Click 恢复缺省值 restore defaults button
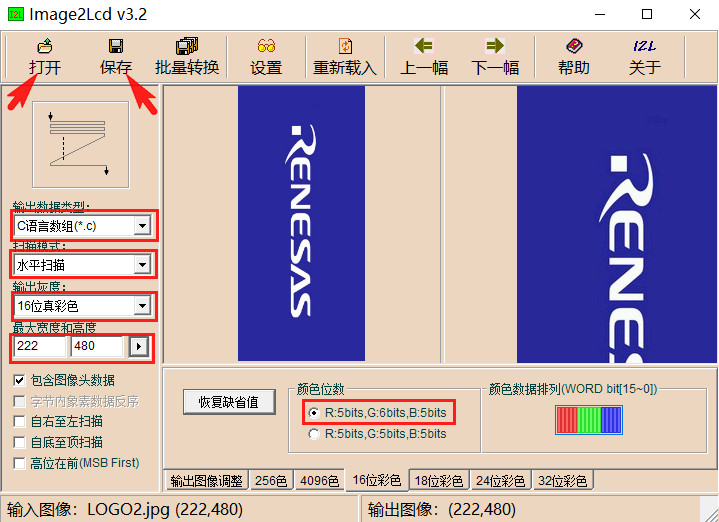 point(229,402)
